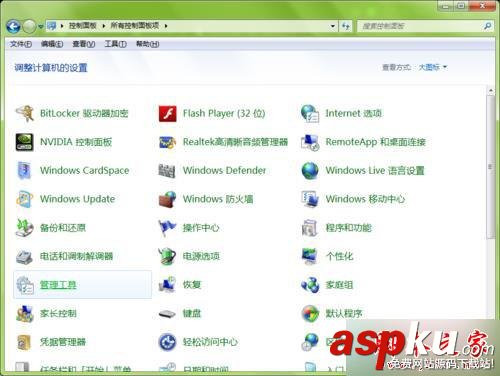Image resolution: width=500 pixels, height=376 pixels.
Task: Open the 轻松访问中心 icon
Action: (167, 342)
